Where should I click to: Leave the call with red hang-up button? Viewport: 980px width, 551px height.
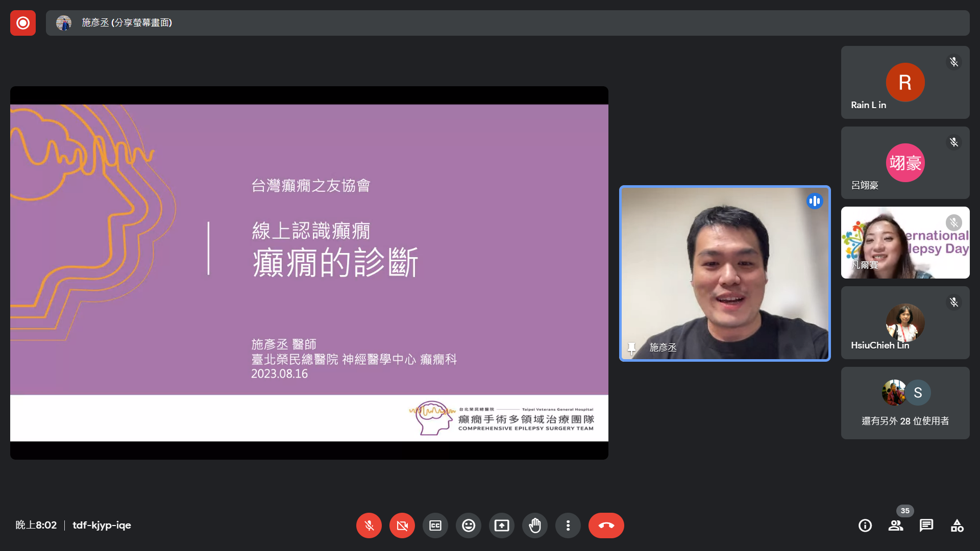point(606,525)
